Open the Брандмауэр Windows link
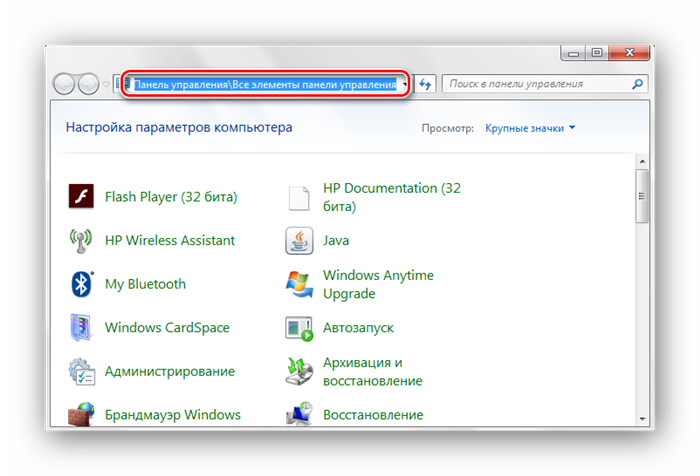Image resolution: width=700 pixels, height=476 pixels. (173, 414)
